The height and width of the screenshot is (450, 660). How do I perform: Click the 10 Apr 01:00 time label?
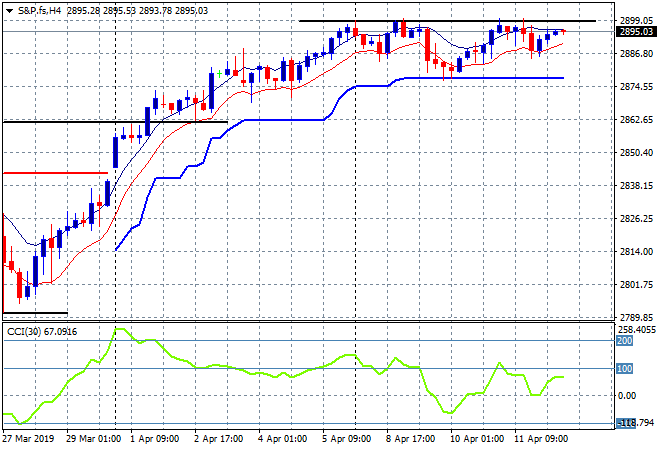tap(477, 439)
